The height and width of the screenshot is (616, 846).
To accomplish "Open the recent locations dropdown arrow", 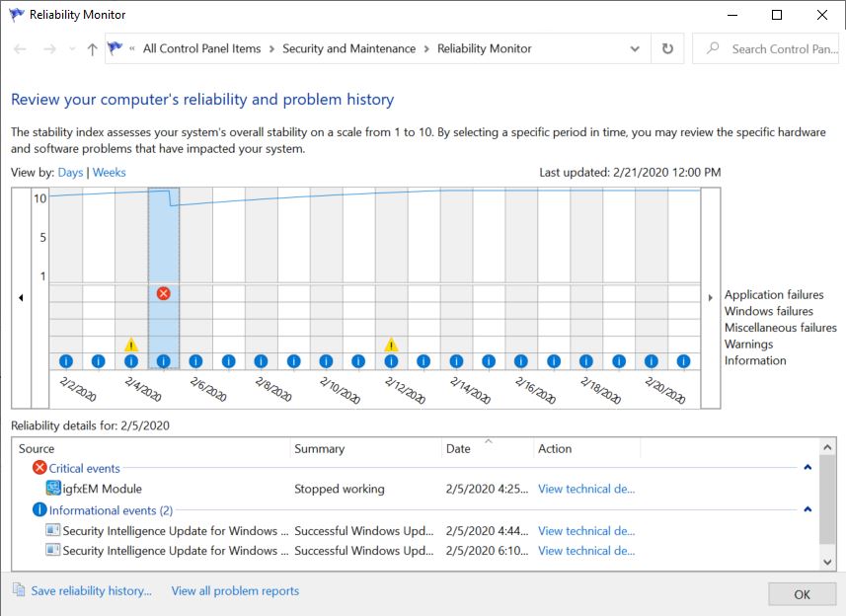I will click(72, 49).
